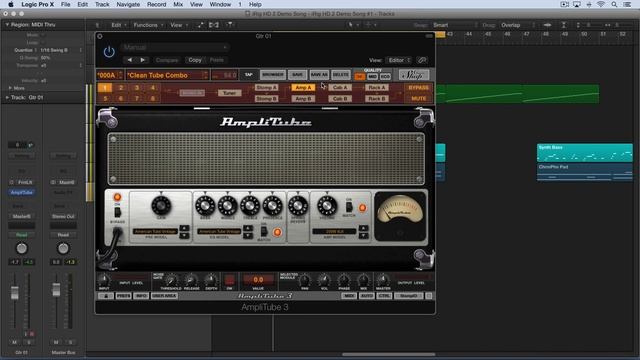640x360 pixels.
Task: Click the Input knob in bottom strip
Action: pyautogui.click(x=104, y=280)
